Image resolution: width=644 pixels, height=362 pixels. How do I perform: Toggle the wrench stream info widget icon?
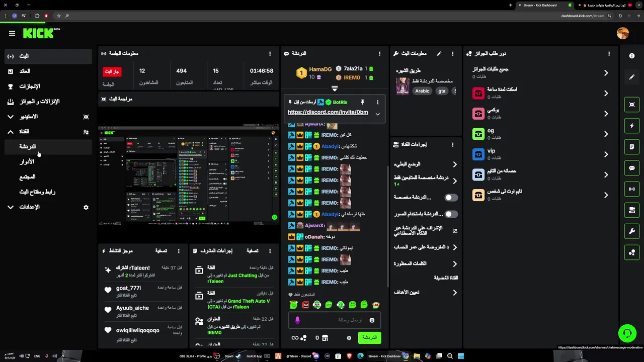(x=632, y=231)
